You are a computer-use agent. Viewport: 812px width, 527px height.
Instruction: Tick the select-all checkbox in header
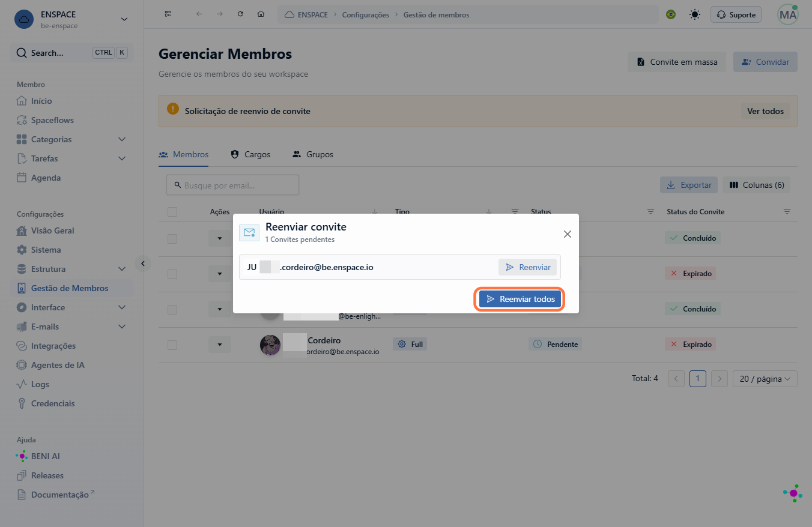click(172, 212)
